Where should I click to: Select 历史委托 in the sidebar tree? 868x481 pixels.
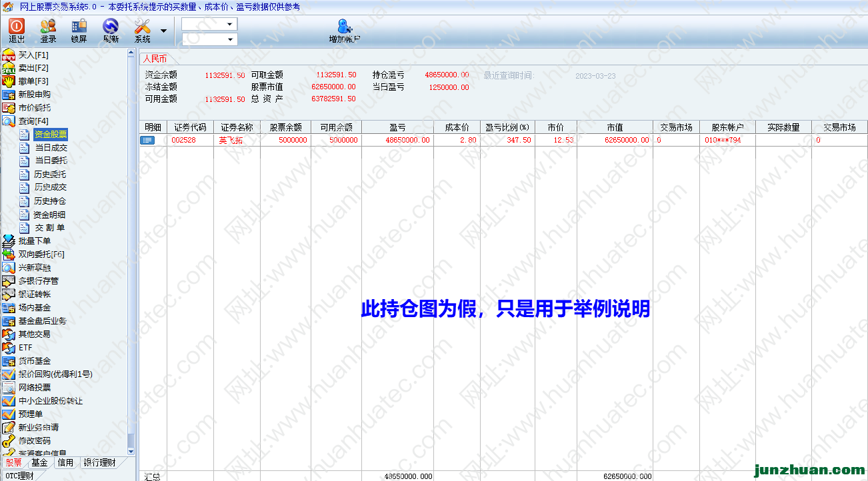[50, 175]
